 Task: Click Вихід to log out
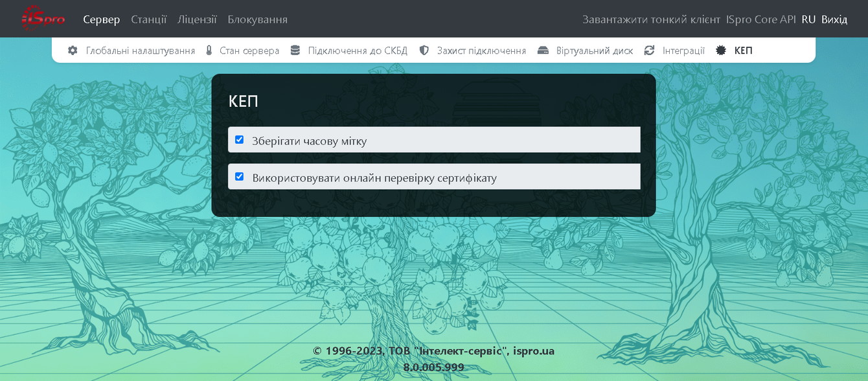tap(834, 19)
